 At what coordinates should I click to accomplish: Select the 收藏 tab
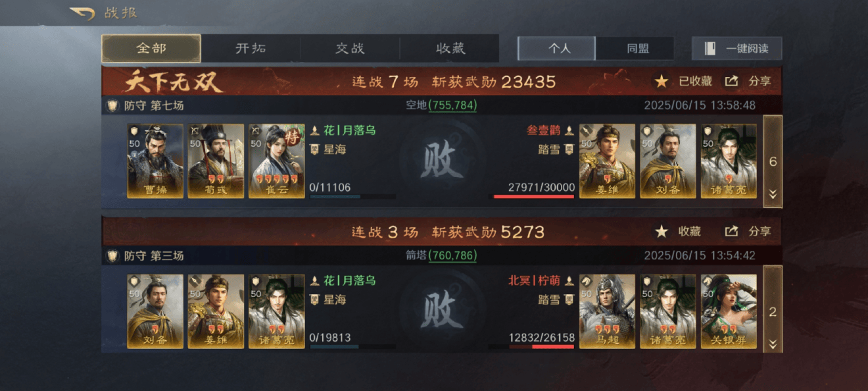coord(450,49)
